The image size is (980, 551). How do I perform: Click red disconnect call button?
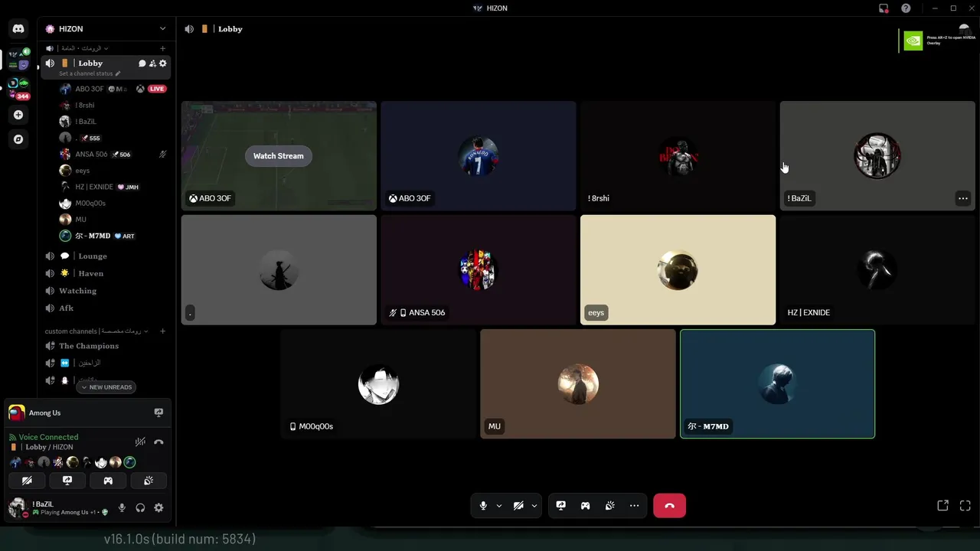[669, 506]
